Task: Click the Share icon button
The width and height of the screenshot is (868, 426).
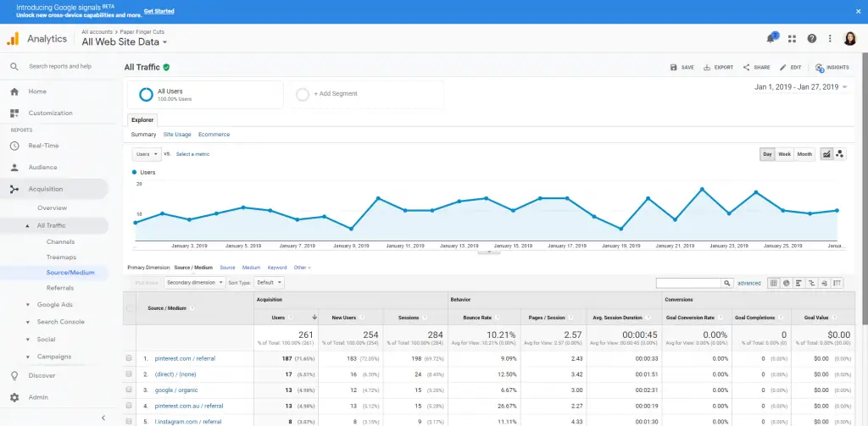Action: click(x=756, y=68)
